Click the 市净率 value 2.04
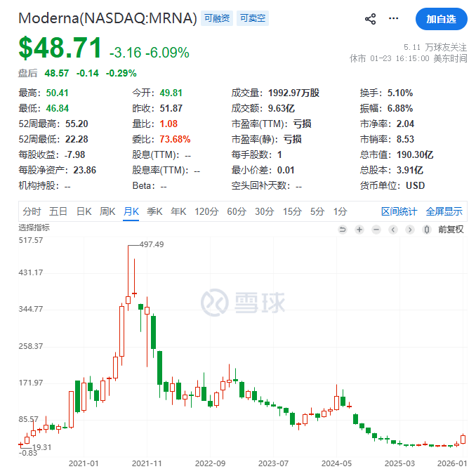Screen dimensions: 476x469 (405, 124)
